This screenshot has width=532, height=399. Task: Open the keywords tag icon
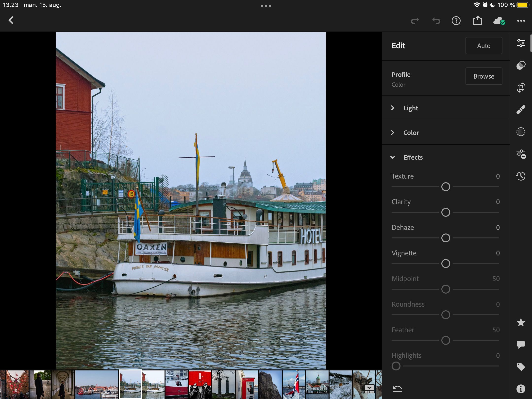[521, 367]
